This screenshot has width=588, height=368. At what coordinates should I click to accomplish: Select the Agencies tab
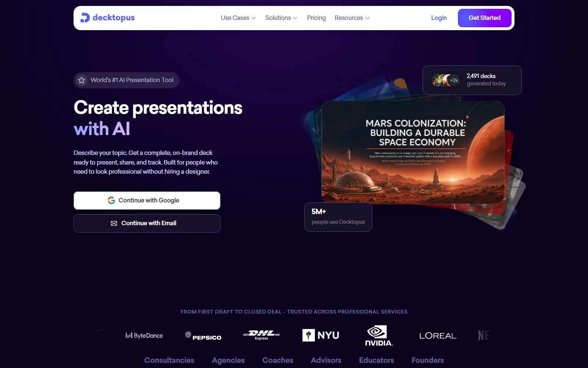(228, 360)
